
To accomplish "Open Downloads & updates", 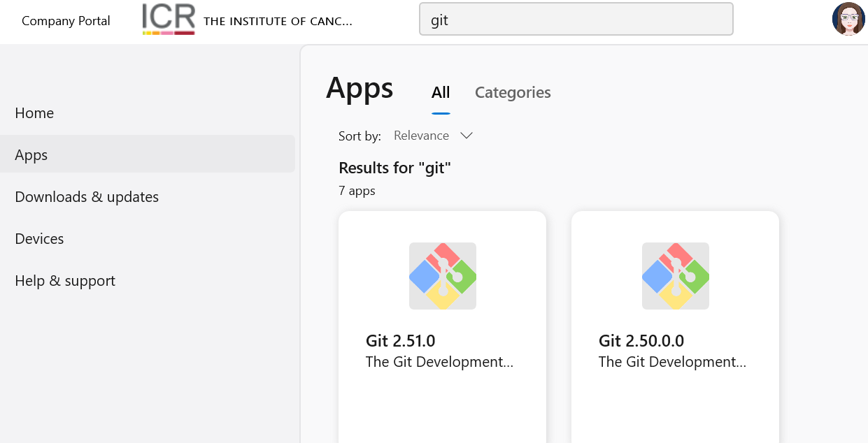I will [x=87, y=197].
